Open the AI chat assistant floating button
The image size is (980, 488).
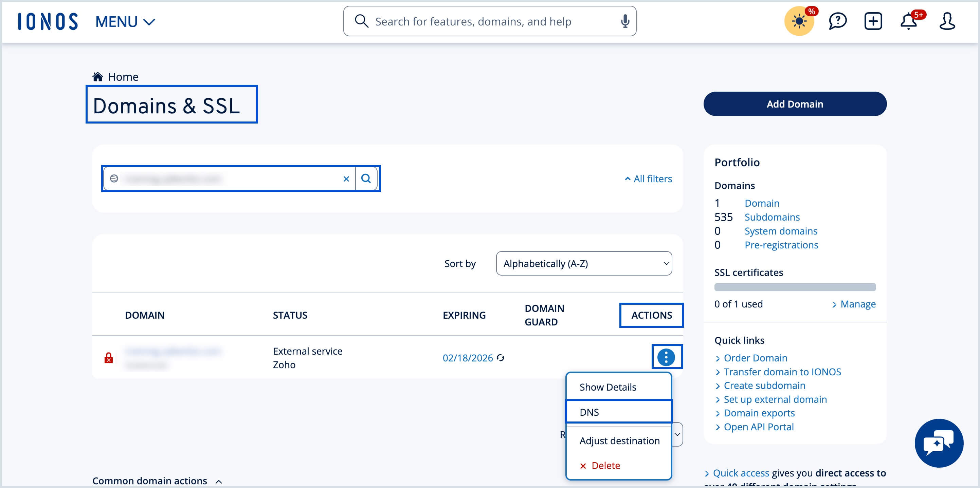pyautogui.click(x=939, y=443)
